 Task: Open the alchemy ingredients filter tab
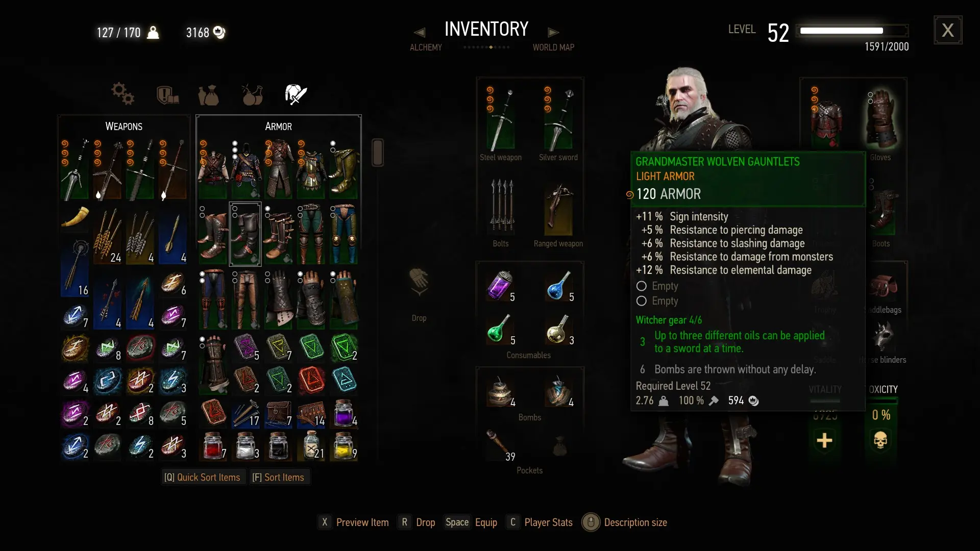(252, 94)
